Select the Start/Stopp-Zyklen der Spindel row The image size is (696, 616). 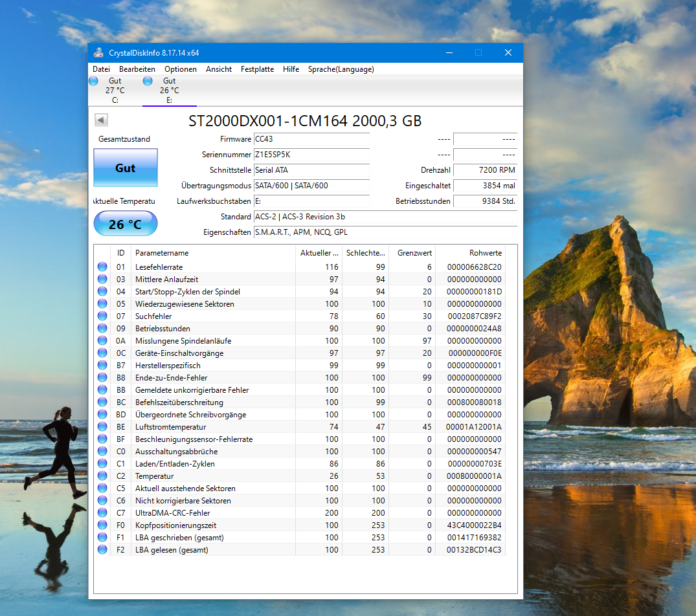300,291
